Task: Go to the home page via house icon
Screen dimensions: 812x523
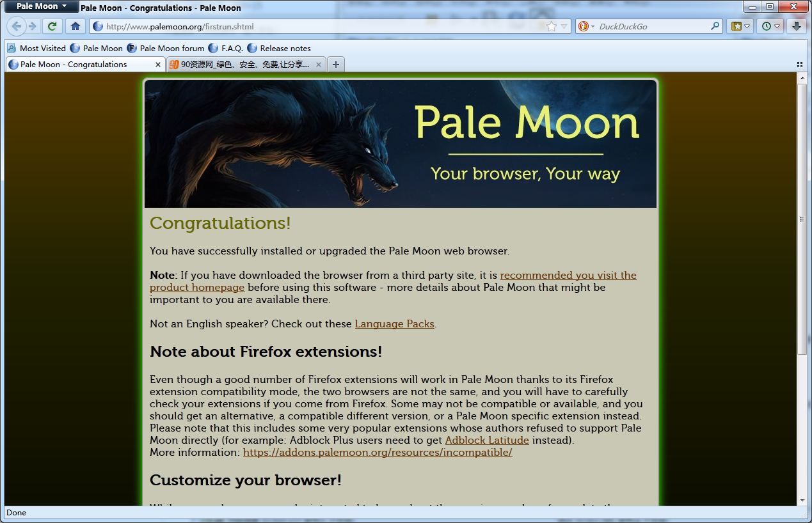Action: (76, 26)
